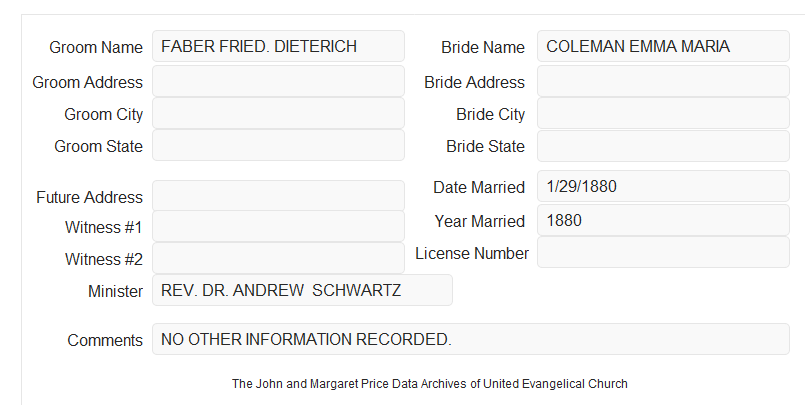This screenshot has width=805, height=405.
Task: Focus the Minister field with REV. DR. ANDREW SCHWARTZ
Action: click(302, 290)
